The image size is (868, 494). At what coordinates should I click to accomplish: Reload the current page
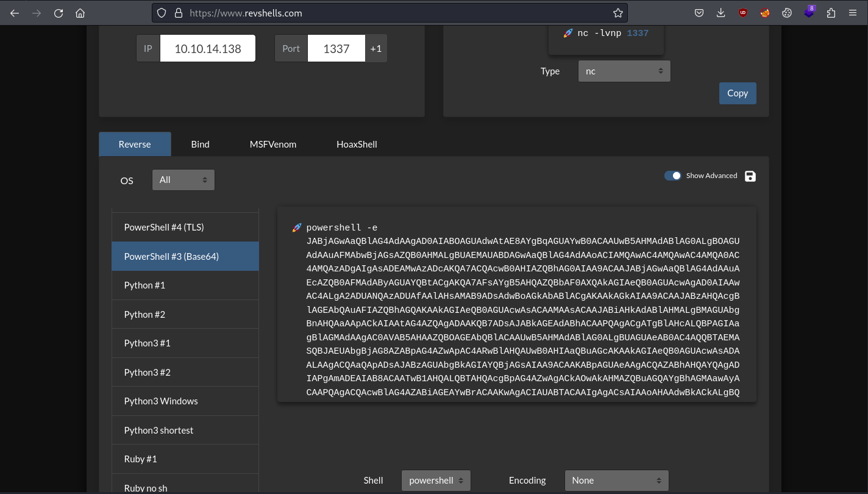[59, 13]
